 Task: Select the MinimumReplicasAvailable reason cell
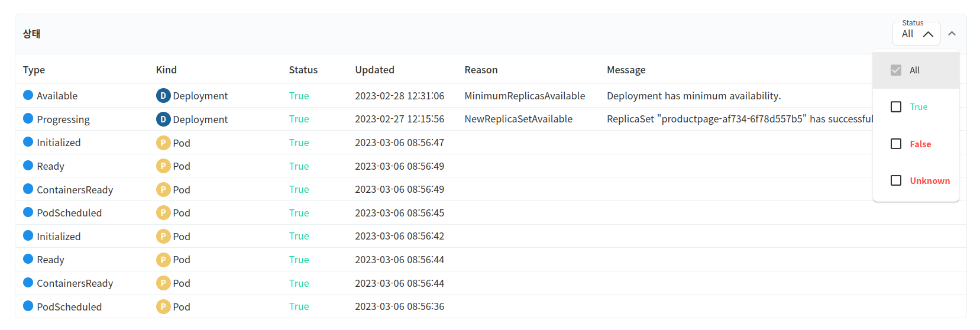pyautogui.click(x=525, y=96)
